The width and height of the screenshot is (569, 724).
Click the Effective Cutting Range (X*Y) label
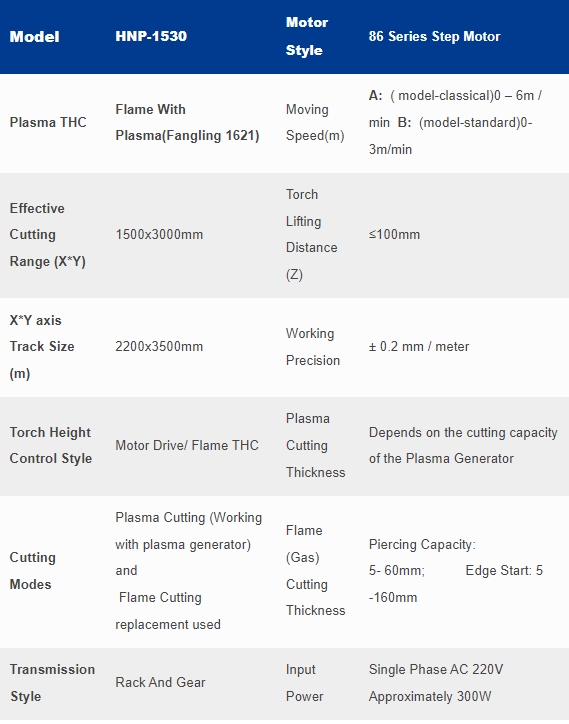(x=48, y=235)
